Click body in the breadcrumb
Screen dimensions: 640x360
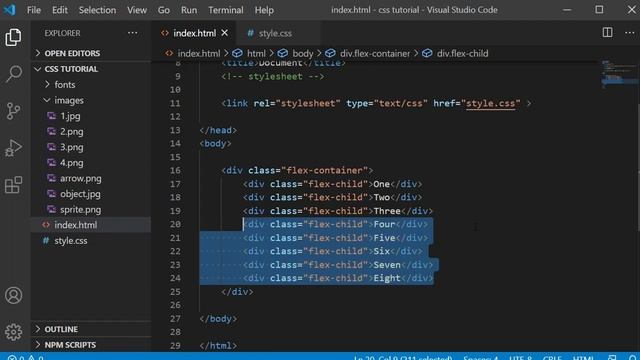coord(302,53)
